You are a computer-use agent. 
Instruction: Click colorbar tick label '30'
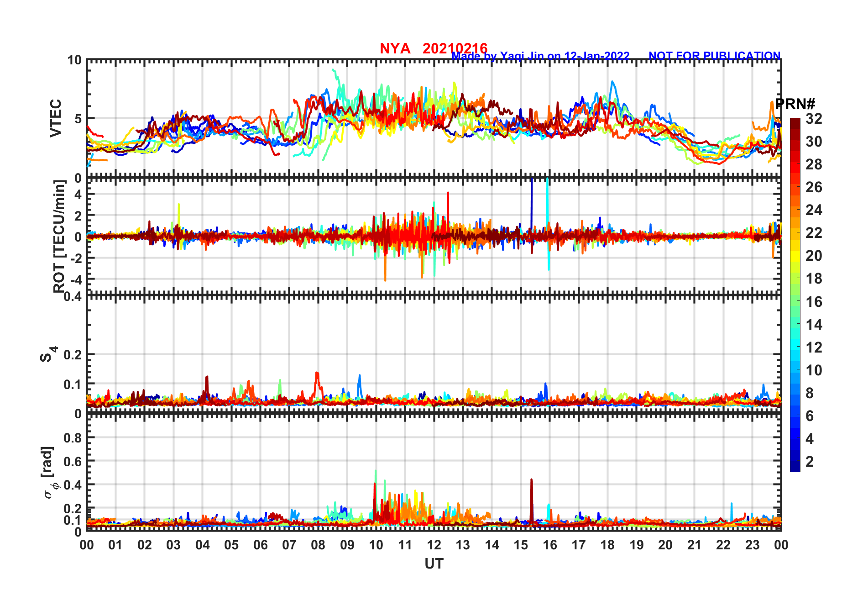814,142
